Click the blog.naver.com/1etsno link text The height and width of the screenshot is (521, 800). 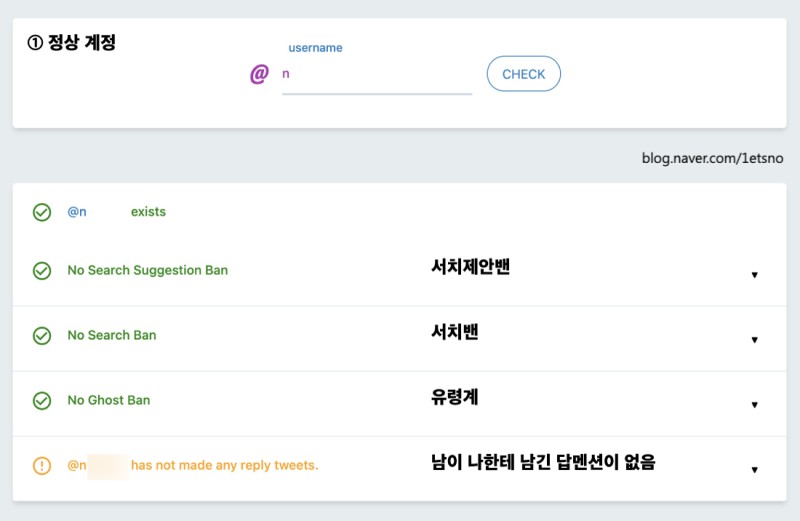(x=712, y=158)
